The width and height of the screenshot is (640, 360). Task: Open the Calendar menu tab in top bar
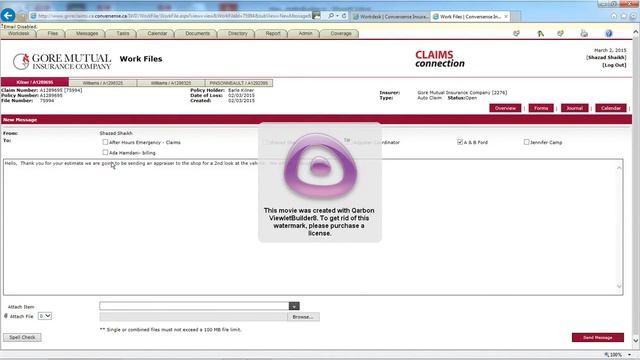157,33
